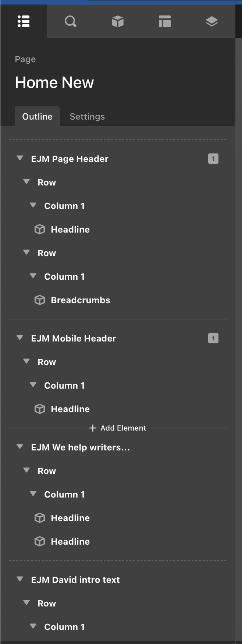Open the layers stack panel
242x644 pixels.
211,22
